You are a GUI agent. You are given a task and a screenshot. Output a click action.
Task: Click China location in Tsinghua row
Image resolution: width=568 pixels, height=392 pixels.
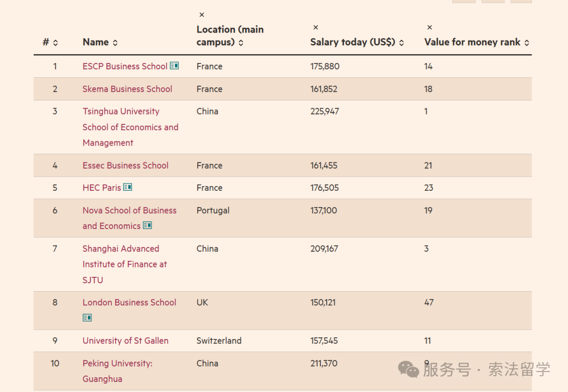point(207,111)
